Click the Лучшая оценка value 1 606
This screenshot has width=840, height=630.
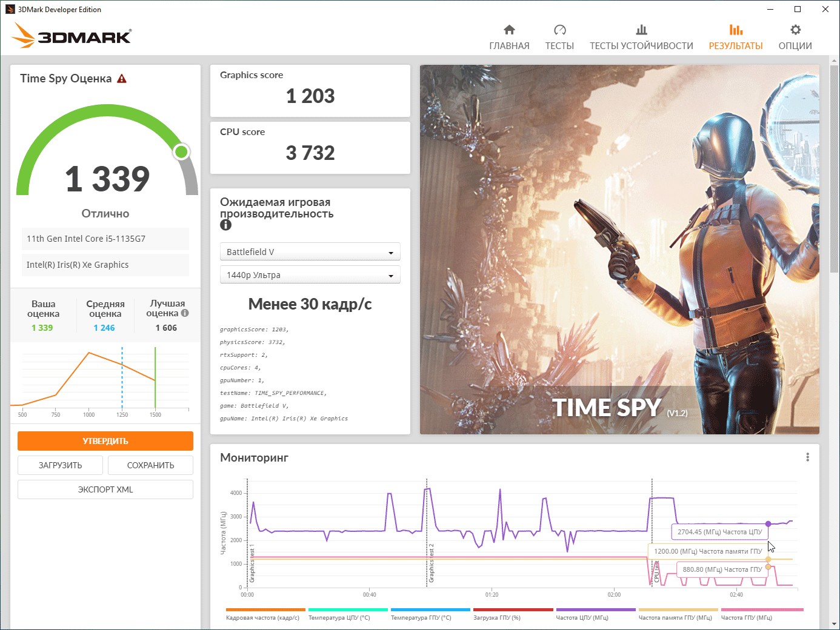(x=166, y=328)
